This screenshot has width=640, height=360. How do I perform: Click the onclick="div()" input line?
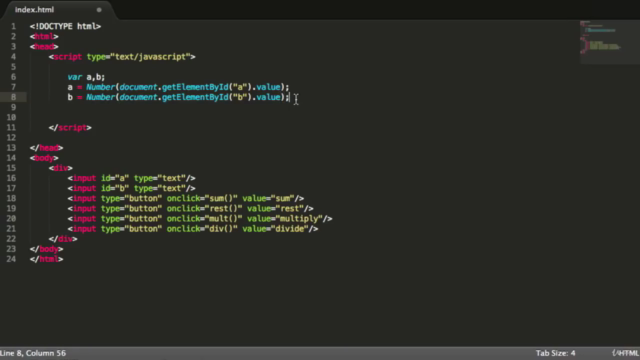[x=193, y=229]
